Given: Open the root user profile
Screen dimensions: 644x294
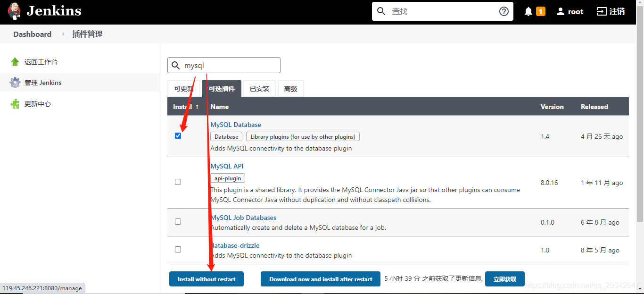Looking at the screenshot, I should [575, 11].
